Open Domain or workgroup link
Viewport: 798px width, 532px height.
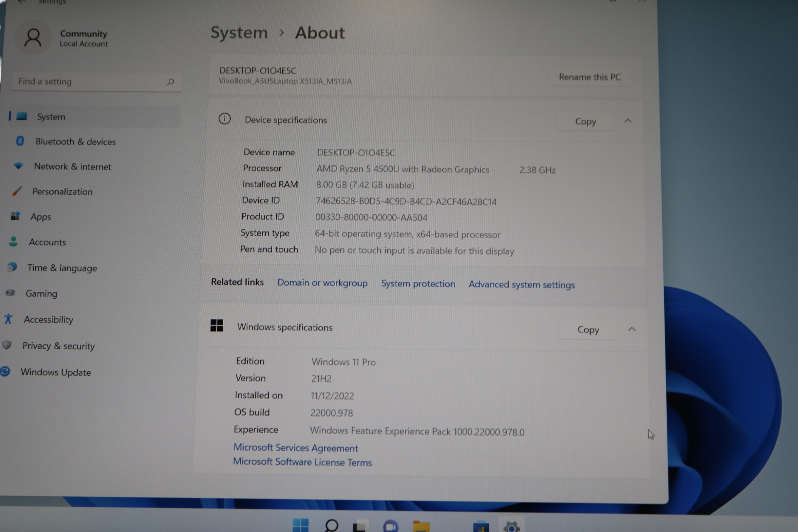tap(322, 283)
